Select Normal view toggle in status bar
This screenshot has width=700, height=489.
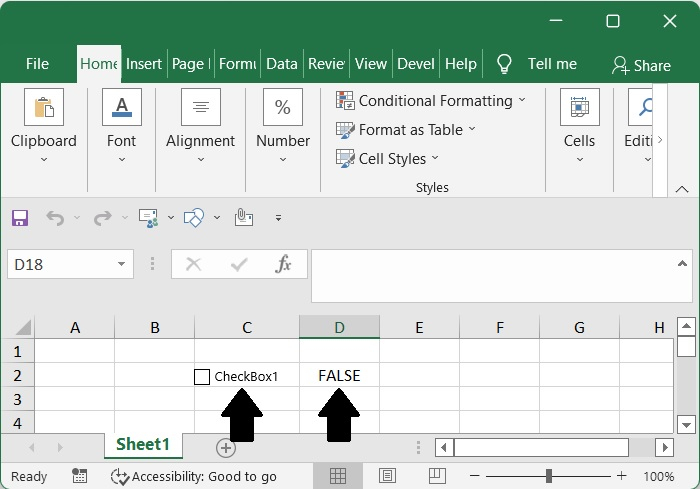tap(338, 476)
